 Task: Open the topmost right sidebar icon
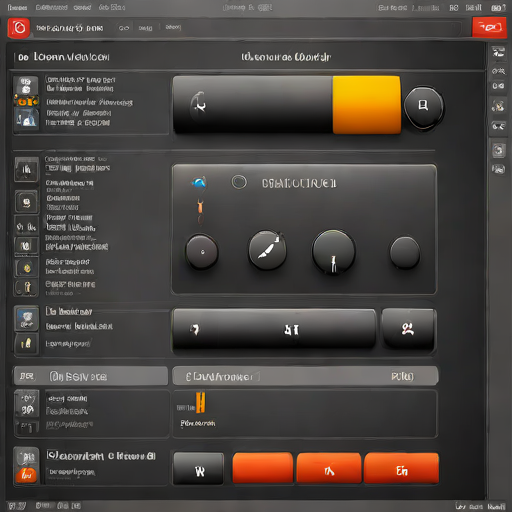498,52
